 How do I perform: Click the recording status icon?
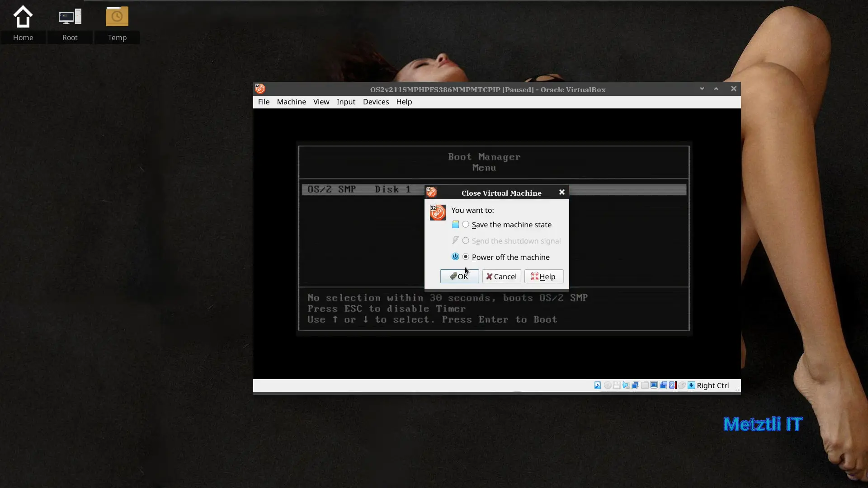pos(663,385)
